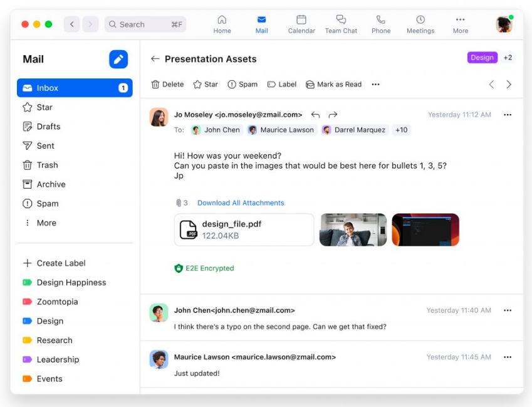Star this conversation from the toolbar
Screen dimensions: 532x407
tap(206, 84)
